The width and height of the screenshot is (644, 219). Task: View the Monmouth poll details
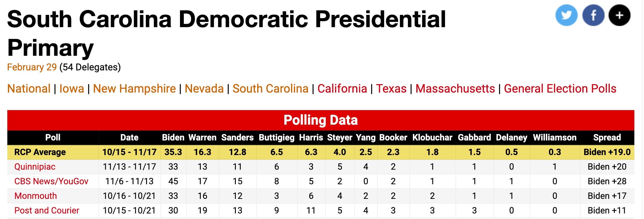[x=36, y=196]
